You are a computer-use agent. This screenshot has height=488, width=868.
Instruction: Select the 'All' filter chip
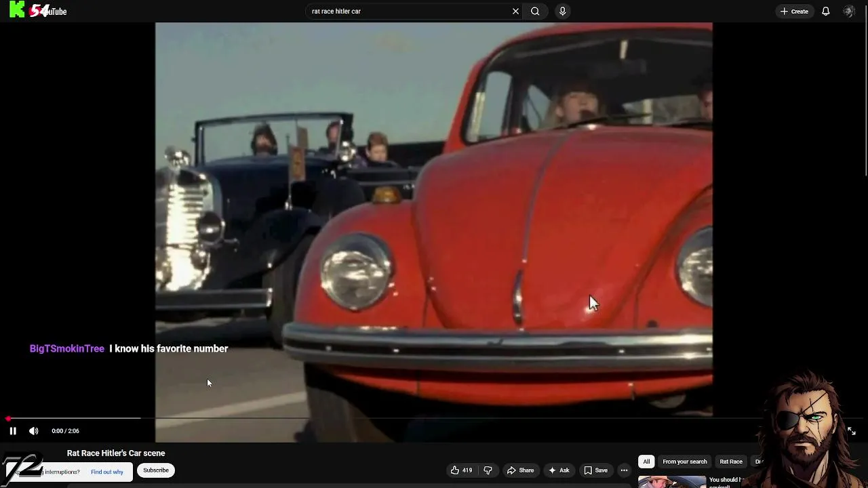tap(646, 462)
